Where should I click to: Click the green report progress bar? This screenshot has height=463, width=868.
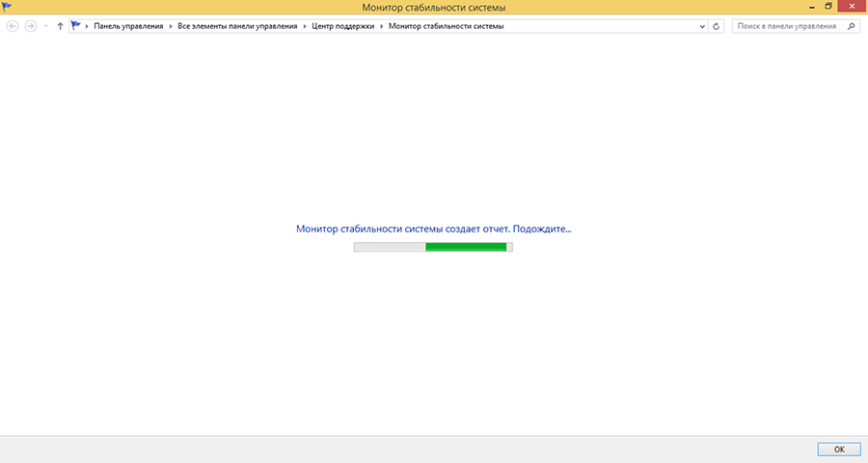(433, 247)
